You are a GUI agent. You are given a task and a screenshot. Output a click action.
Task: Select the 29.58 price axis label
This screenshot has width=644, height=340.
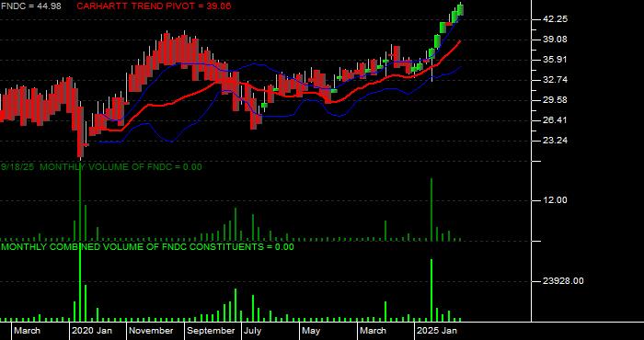[x=555, y=100]
